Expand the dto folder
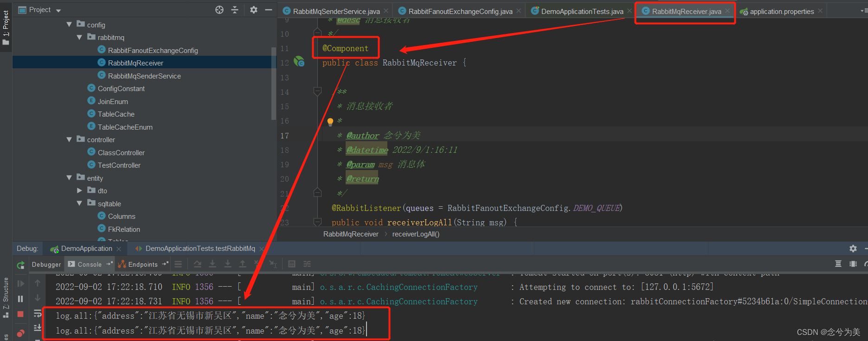Viewport: 868px width, 341px height. pos(79,190)
